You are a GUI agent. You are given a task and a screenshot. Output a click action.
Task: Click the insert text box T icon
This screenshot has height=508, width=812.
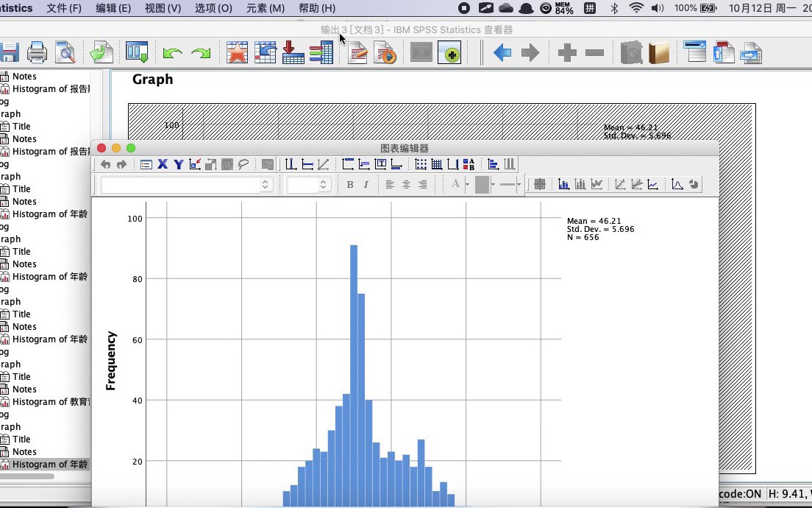coord(380,164)
